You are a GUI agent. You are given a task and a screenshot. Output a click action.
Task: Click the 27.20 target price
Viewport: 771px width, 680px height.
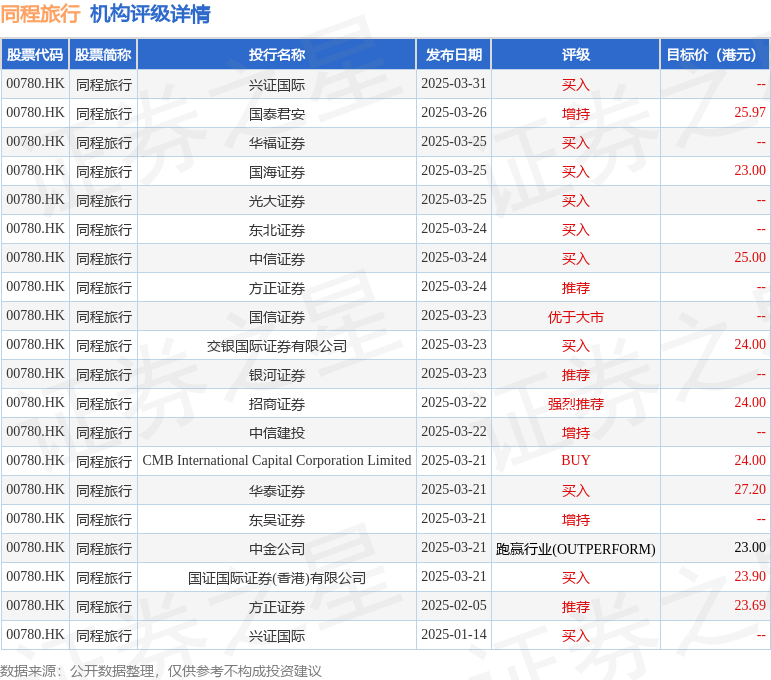(750, 490)
